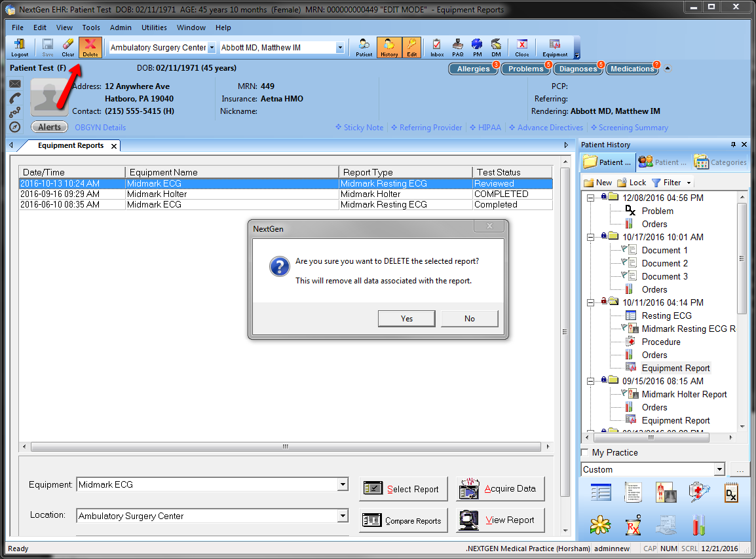The height and width of the screenshot is (559, 756).
Task: Open Midmark Holter Report tree item
Action: pos(684,394)
